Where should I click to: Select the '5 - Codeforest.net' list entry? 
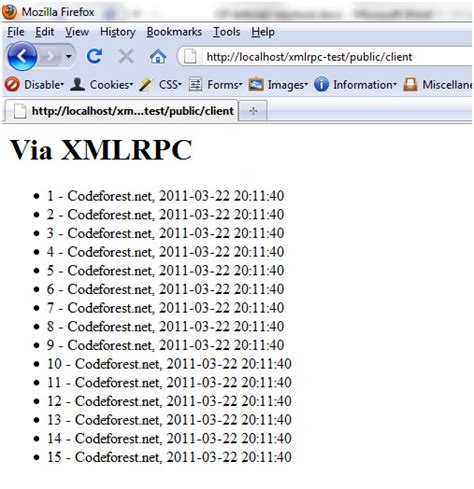[165, 270]
